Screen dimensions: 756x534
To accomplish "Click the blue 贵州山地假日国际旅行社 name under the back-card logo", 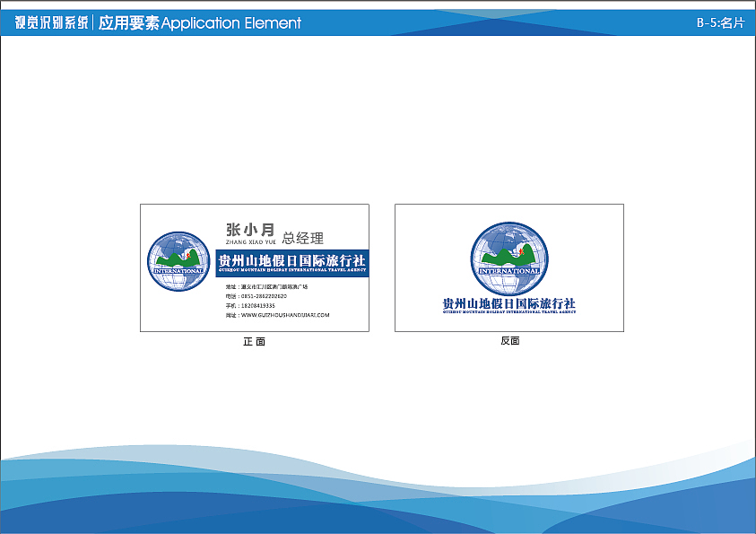I will (x=509, y=303).
